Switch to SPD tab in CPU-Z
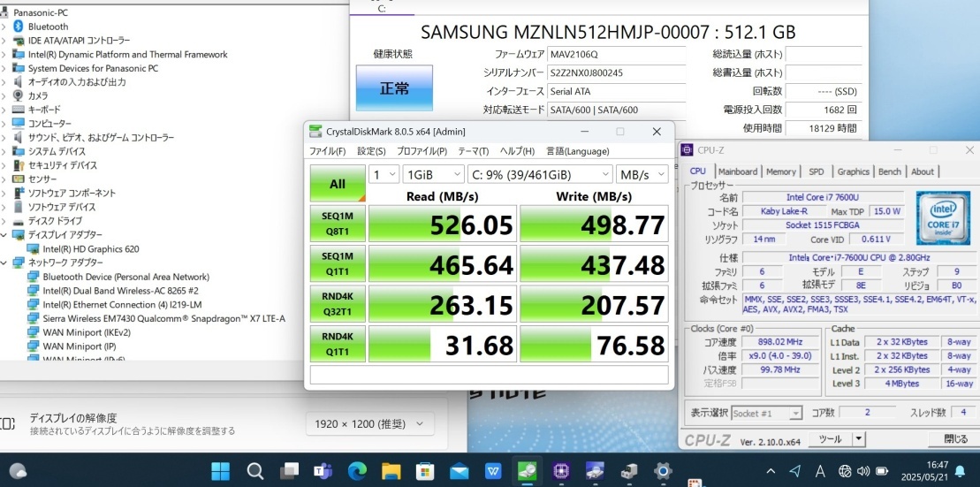Screen dimensions: 980x487 pos(817,171)
